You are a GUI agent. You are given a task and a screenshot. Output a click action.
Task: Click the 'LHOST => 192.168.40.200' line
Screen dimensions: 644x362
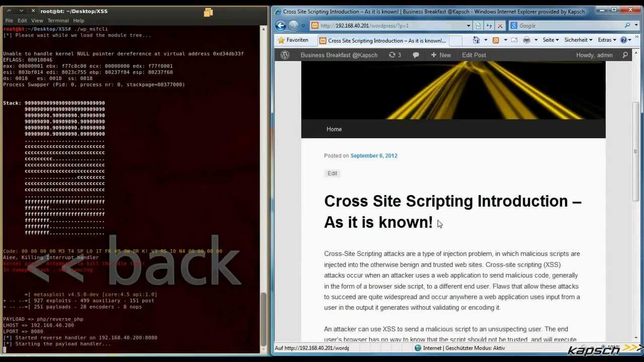click(x=38, y=325)
